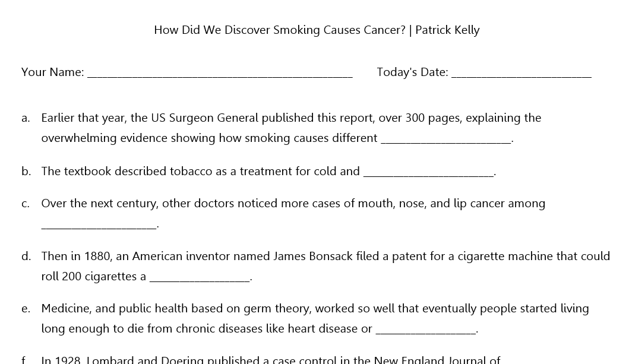Click the list letter 'c.'

[x=26, y=204]
